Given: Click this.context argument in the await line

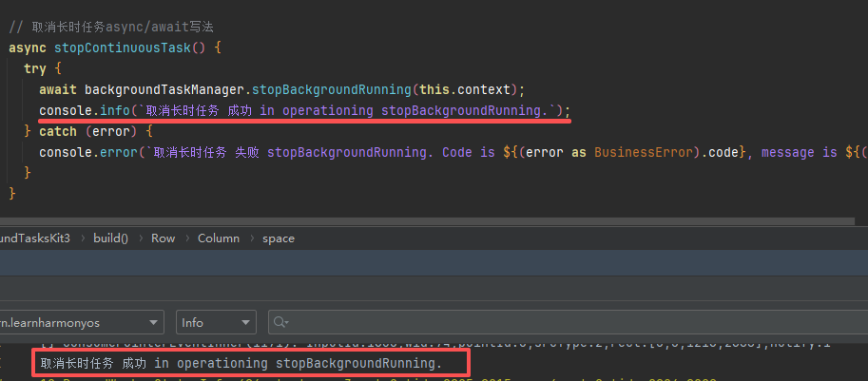Looking at the screenshot, I should coord(465,89).
